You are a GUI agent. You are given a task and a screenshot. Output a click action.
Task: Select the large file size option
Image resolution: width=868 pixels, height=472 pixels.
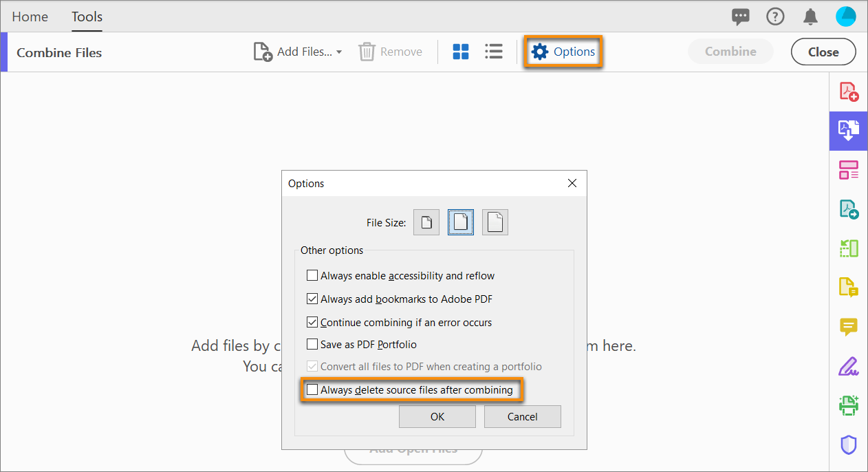pyautogui.click(x=495, y=222)
